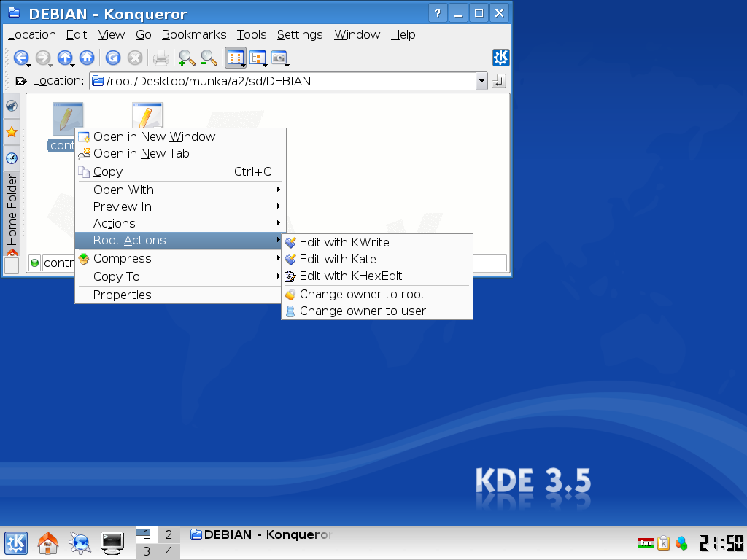Click the titlebar What's This help button
The width and height of the screenshot is (747, 560).
tap(438, 13)
